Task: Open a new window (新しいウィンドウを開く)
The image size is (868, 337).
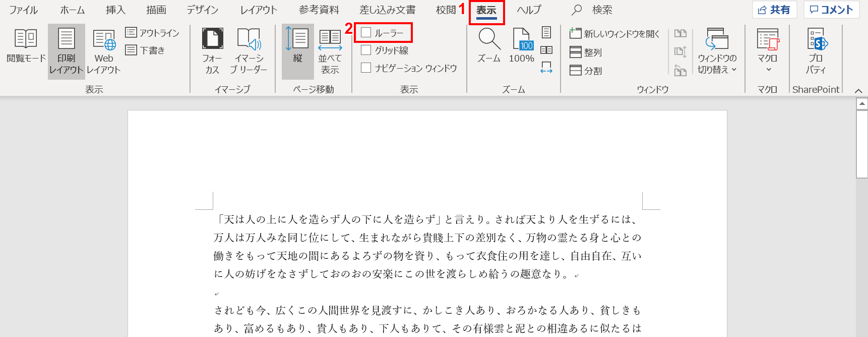Action: (x=614, y=34)
